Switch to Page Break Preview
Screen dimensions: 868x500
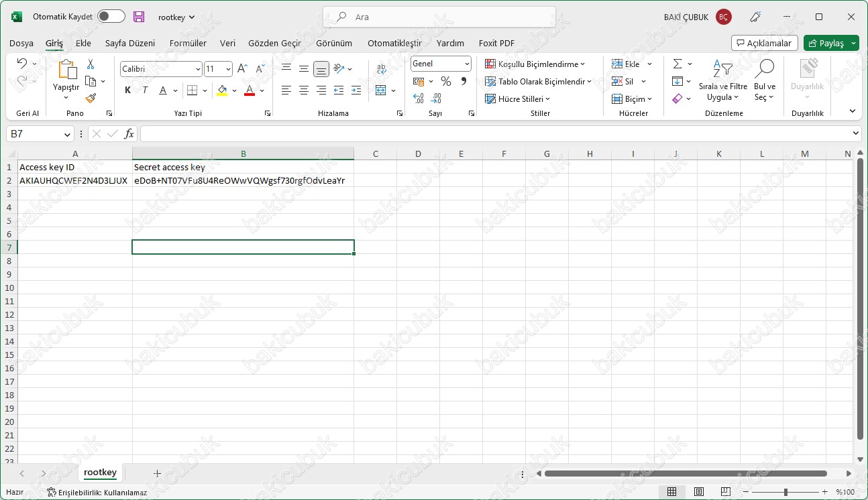click(726, 492)
